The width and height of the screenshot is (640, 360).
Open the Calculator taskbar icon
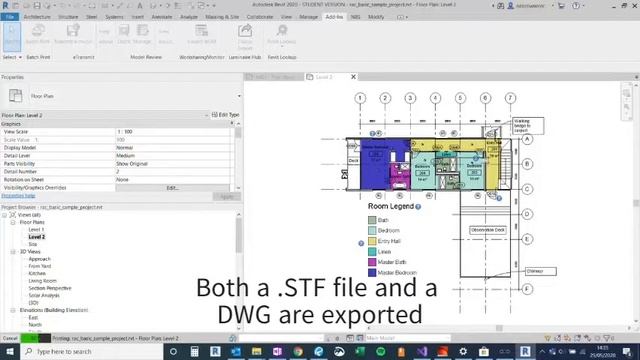tap(194, 351)
